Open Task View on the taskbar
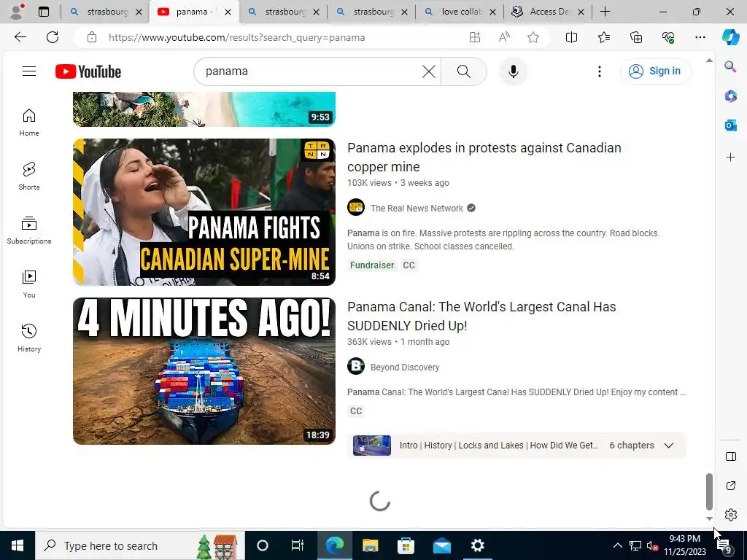Viewport: 747px width, 560px height. pos(298,545)
